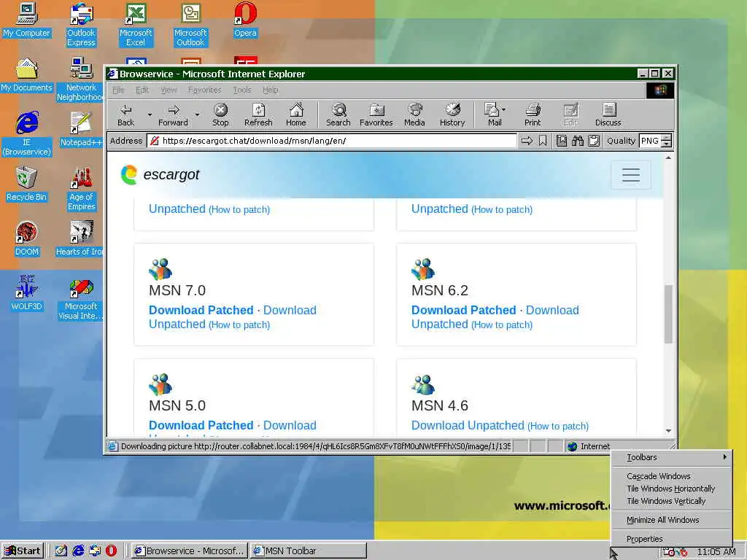
Task: Click the bookmark ribbon icon beside Go arrow
Action: tap(543, 141)
